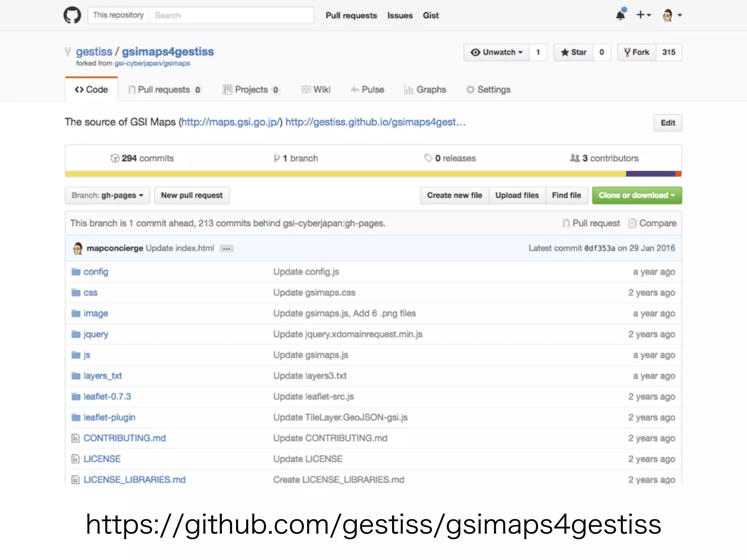Open the user avatar menu

coord(672,15)
